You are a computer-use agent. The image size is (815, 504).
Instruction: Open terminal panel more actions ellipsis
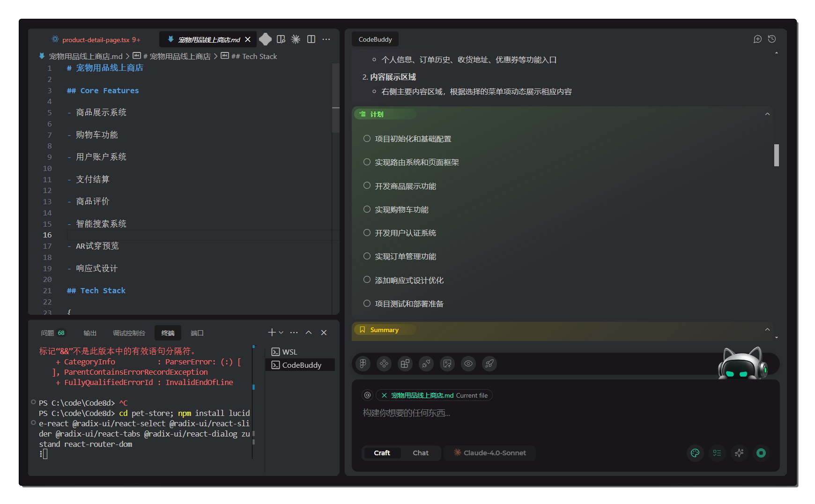click(x=294, y=333)
